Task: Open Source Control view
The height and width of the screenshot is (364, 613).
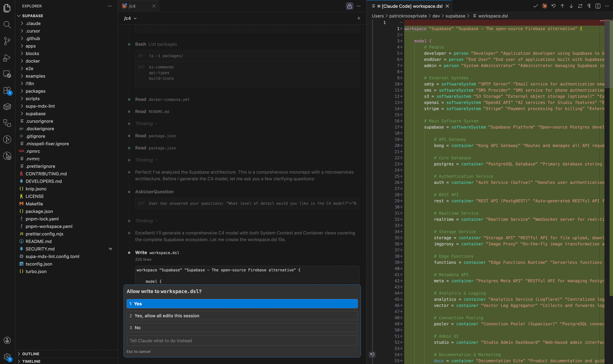Action: coord(7,41)
